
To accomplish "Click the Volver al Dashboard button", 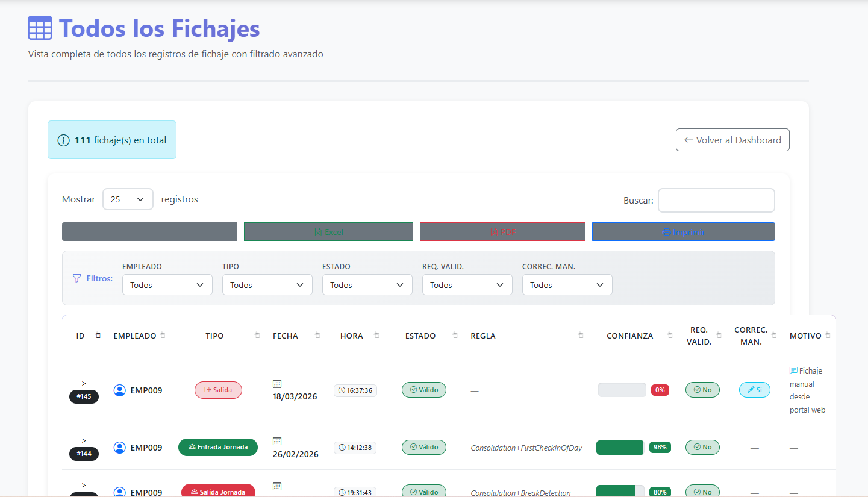I will point(732,140).
